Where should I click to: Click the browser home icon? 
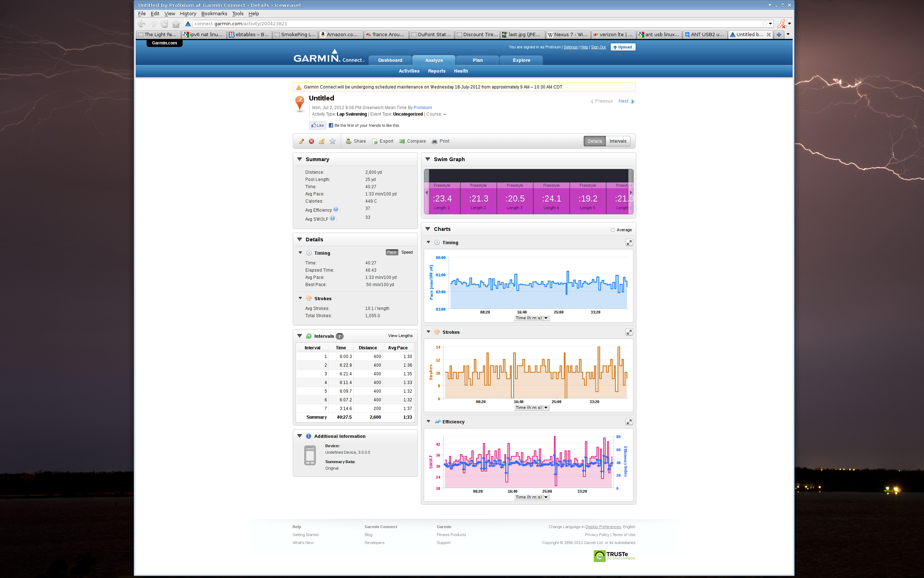(176, 24)
